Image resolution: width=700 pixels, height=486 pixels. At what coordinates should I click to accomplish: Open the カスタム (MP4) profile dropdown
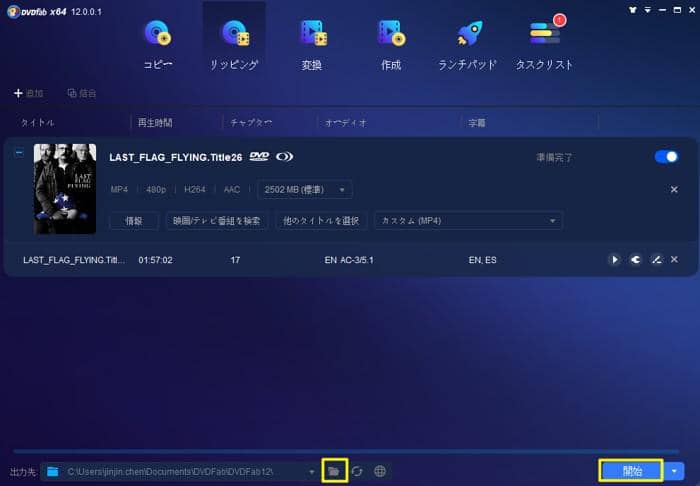coord(468,220)
